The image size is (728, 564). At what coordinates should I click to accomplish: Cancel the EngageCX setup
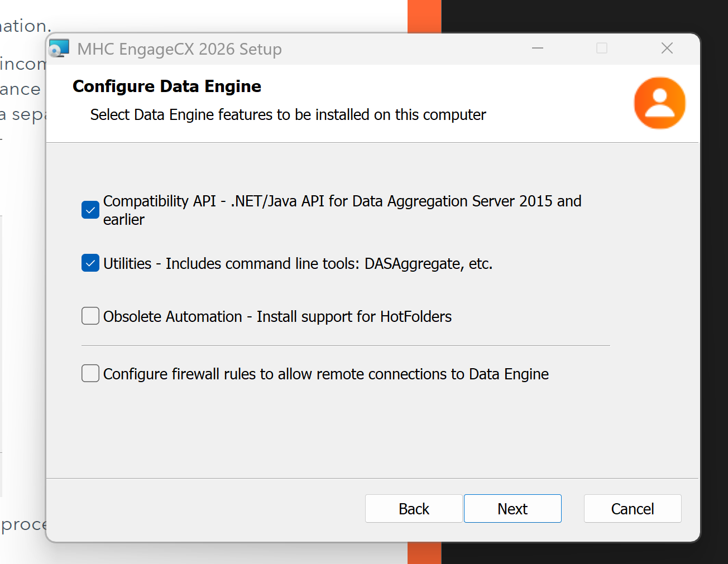(633, 508)
